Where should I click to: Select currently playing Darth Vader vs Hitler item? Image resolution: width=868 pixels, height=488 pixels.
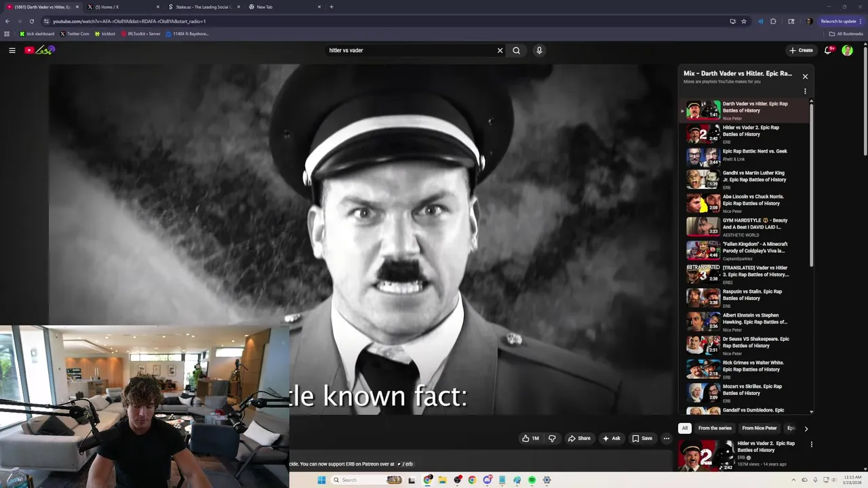tap(745, 110)
